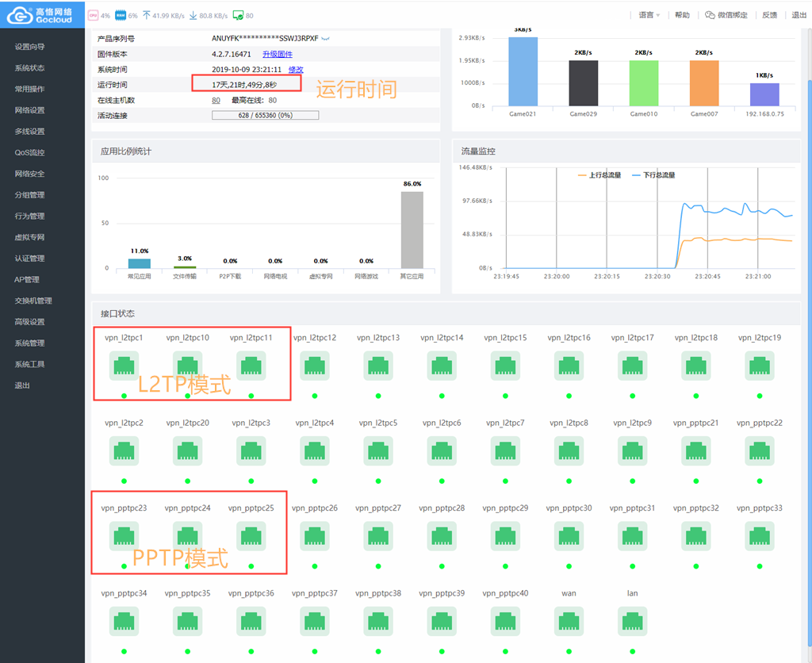Image resolution: width=812 pixels, height=663 pixels.
Task: Click the 修改 system time link
Action: pyautogui.click(x=296, y=70)
